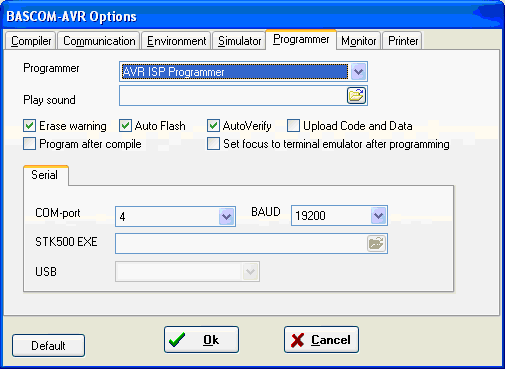Click the COM-port value 4
The image size is (505, 369).
point(123,217)
